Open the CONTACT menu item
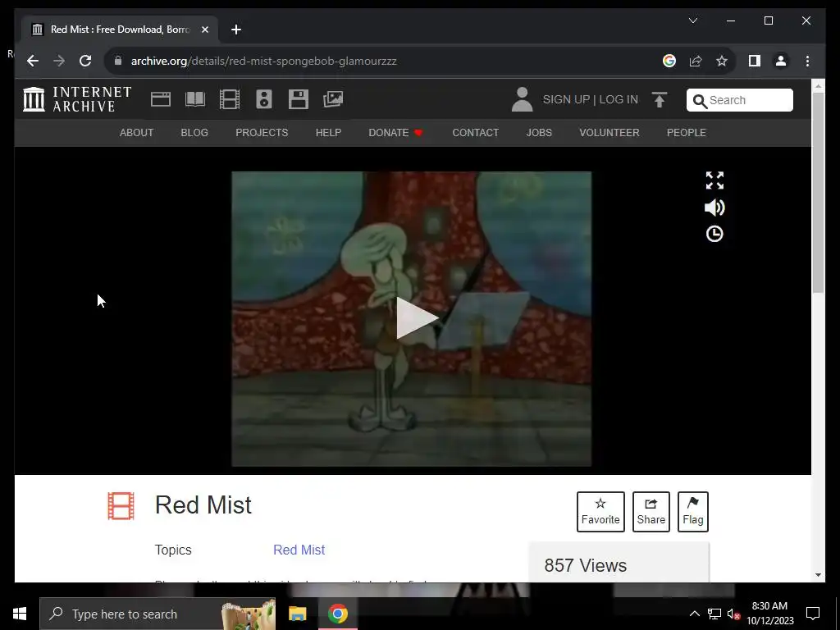 click(x=475, y=133)
